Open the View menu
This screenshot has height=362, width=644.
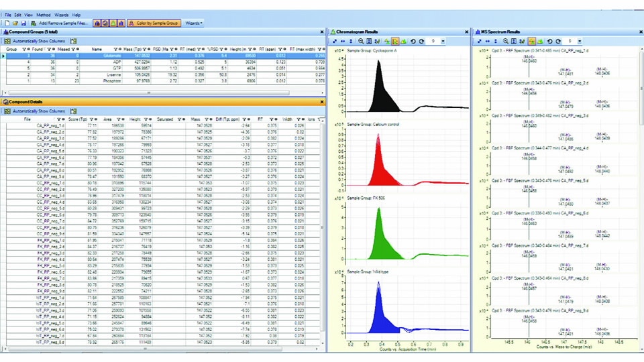click(28, 14)
